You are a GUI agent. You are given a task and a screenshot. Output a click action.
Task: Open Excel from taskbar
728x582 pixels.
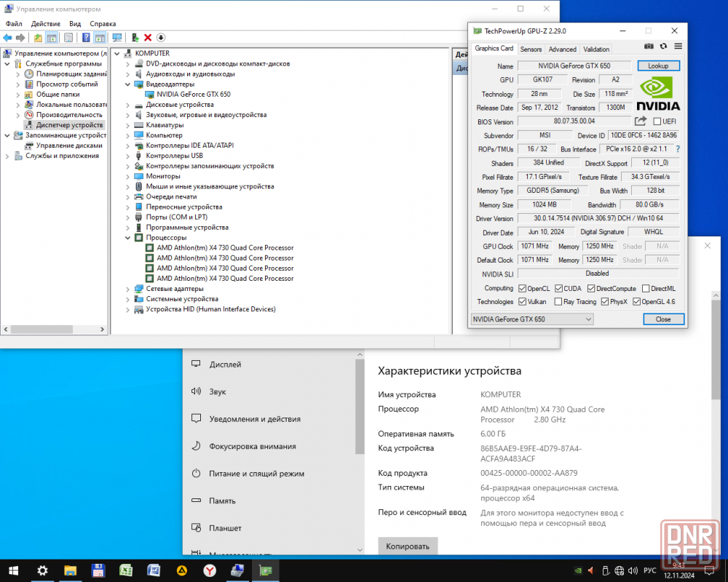126,570
